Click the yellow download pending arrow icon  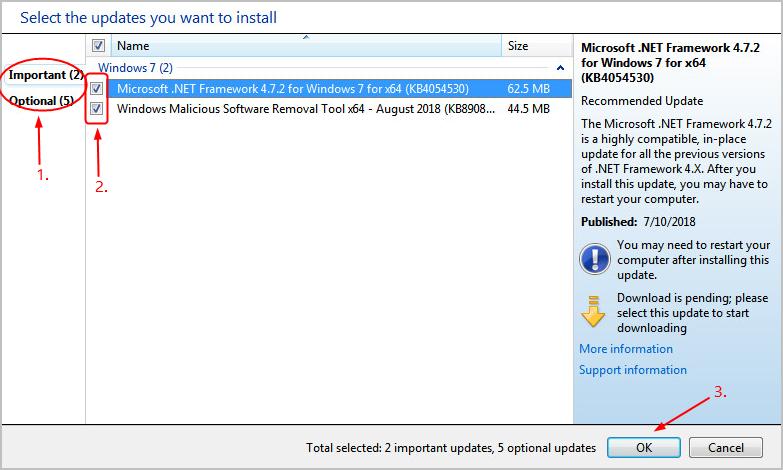(x=594, y=311)
